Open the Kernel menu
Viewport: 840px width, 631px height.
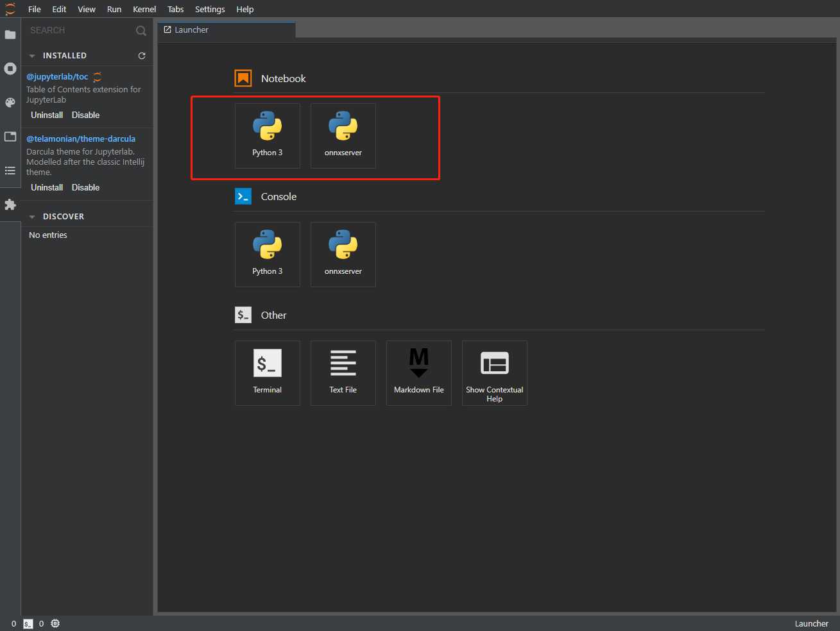[144, 9]
